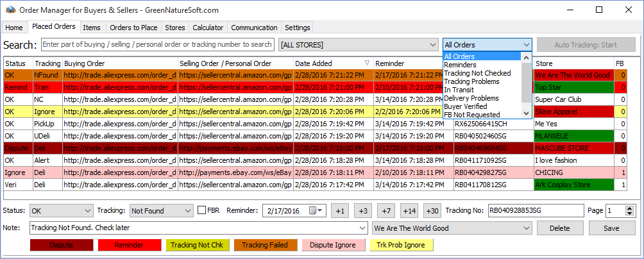The width and height of the screenshot is (644, 259).
Task: Sort by Selling Order / Personal Order header
Action: point(236,63)
